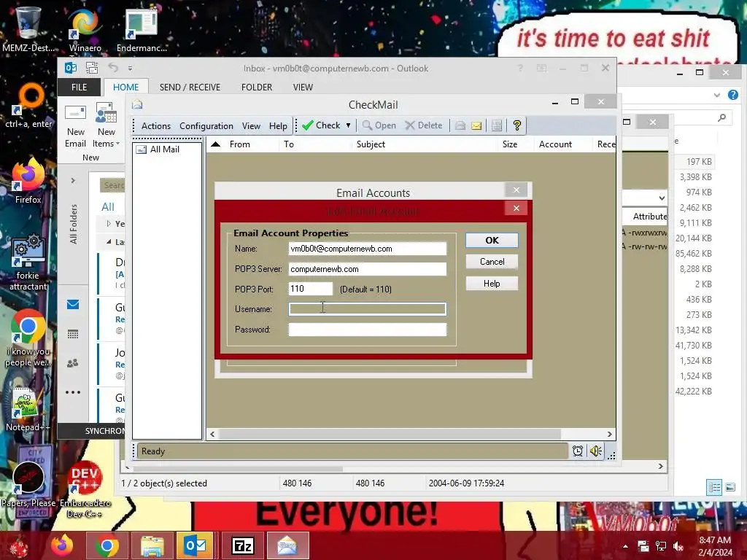Image resolution: width=747 pixels, height=560 pixels.
Task: Close the red Edit Email Account dialog
Action: pos(516,208)
